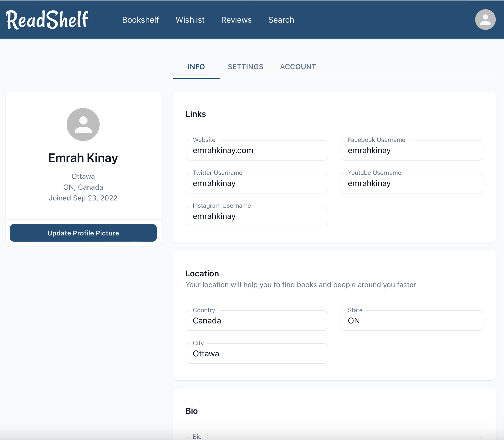Click into the Twitter Username field
The height and width of the screenshot is (440, 504).
coord(257,183)
